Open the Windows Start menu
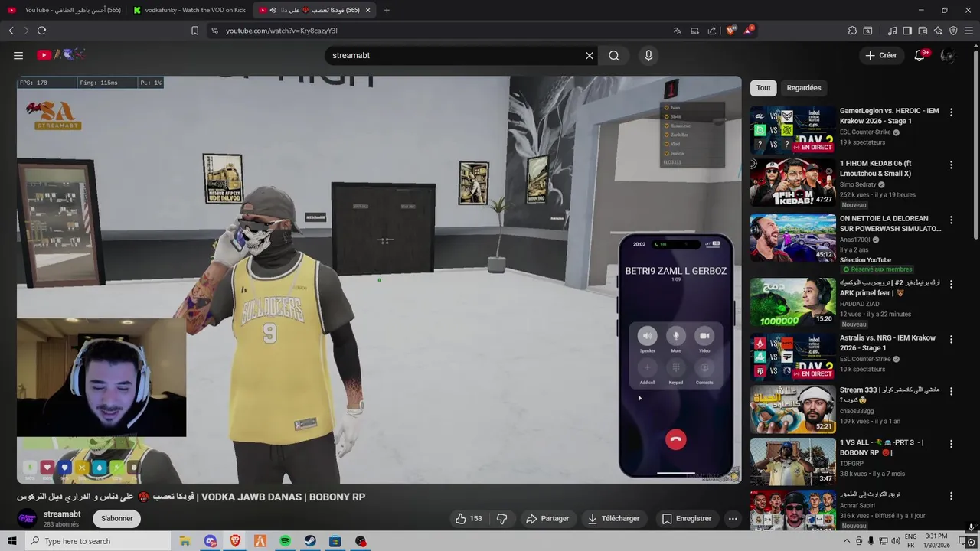Viewport: 980px width, 551px height. click(11, 541)
